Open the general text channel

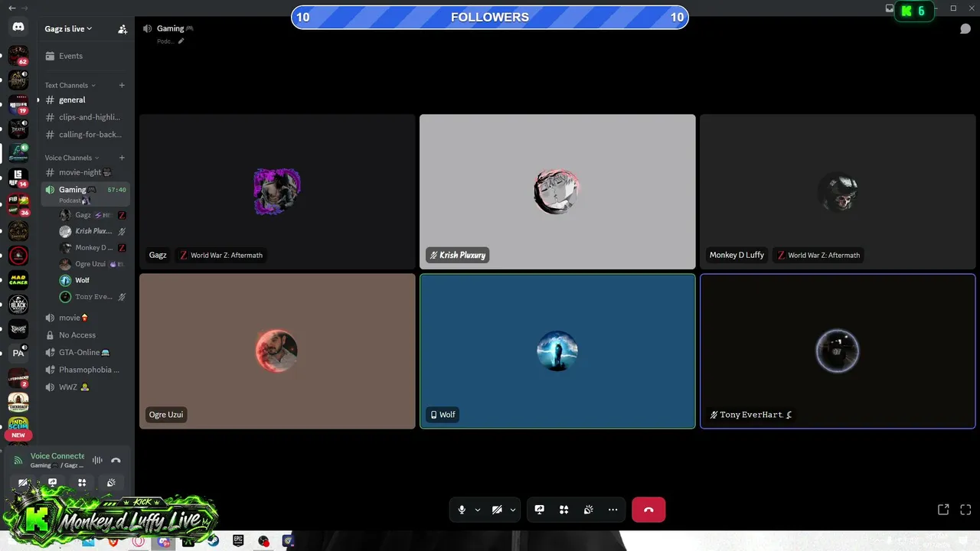pos(85,100)
